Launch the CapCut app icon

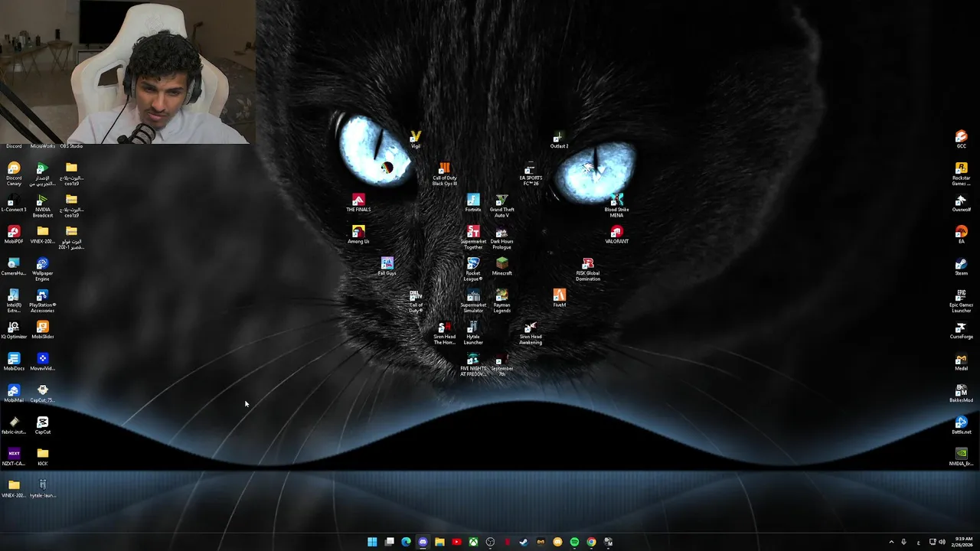(43, 425)
